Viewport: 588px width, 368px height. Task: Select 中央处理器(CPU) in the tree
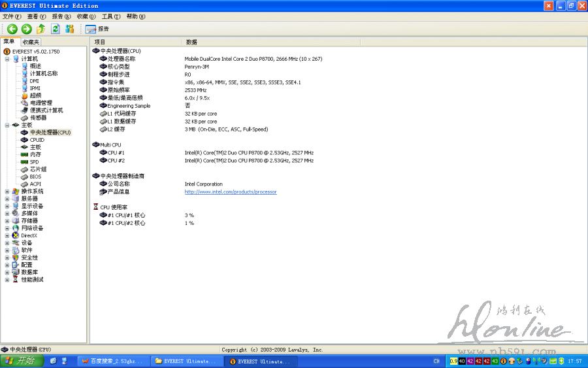50,133
